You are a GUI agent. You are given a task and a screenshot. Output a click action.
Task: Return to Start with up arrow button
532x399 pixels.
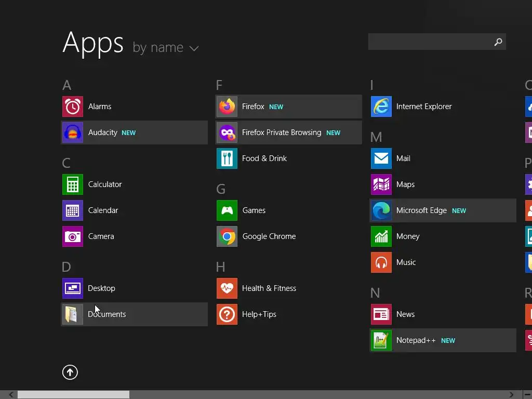tap(70, 372)
